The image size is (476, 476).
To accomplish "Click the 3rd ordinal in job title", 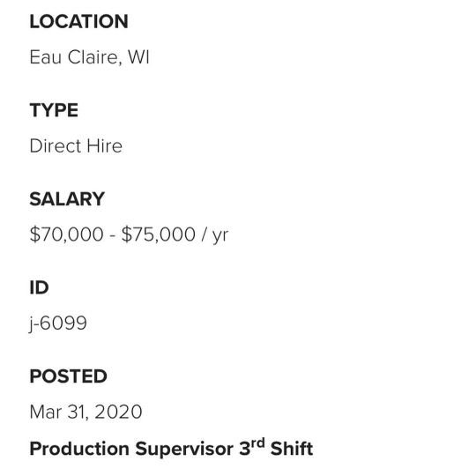I will (252, 447).
